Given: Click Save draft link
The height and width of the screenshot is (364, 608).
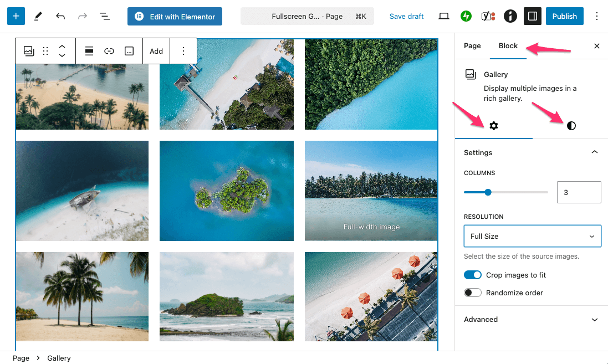Looking at the screenshot, I should (x=406, y=16).
